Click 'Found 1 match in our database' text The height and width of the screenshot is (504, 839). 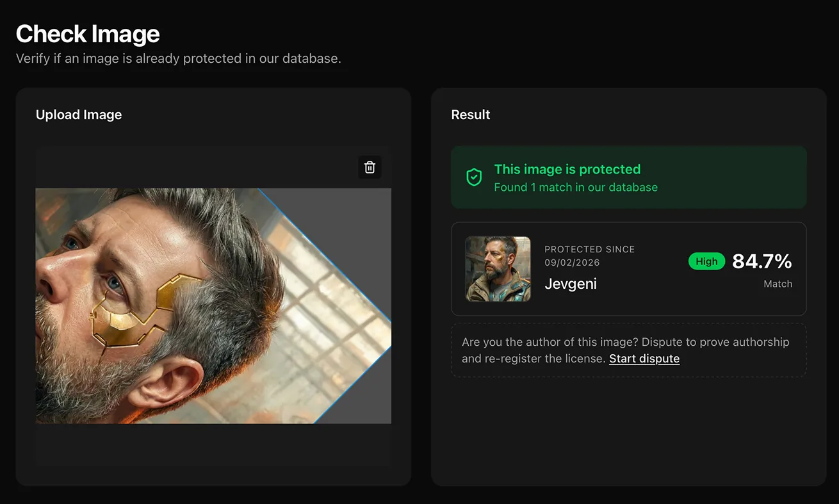pos(576,187)
